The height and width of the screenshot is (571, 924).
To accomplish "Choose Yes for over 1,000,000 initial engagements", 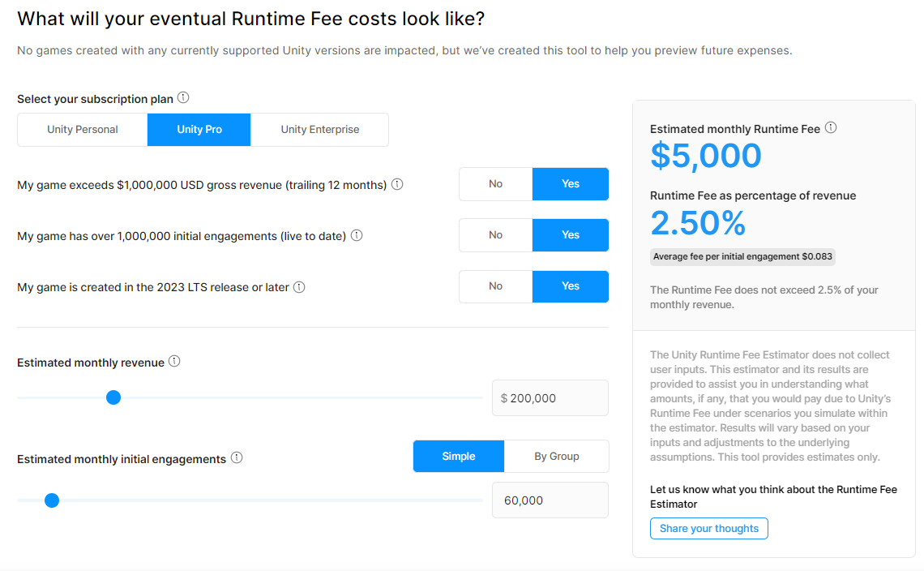I will point(571,234).
